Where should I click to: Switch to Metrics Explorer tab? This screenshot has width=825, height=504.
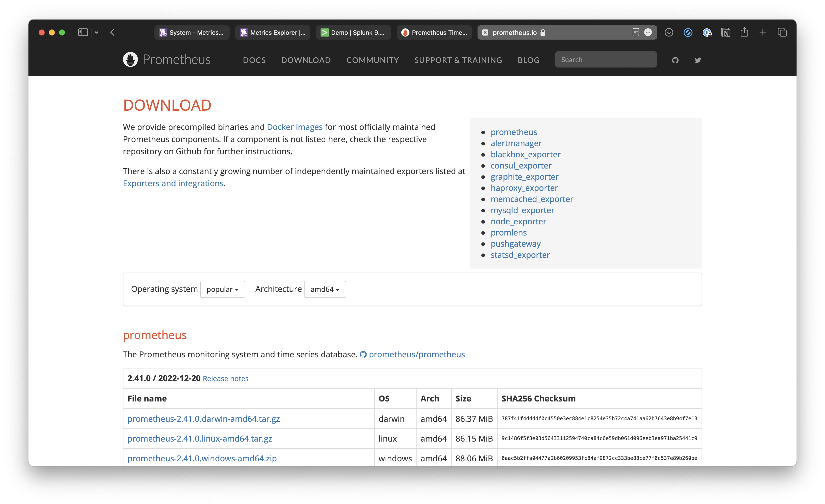pos(273,32)
